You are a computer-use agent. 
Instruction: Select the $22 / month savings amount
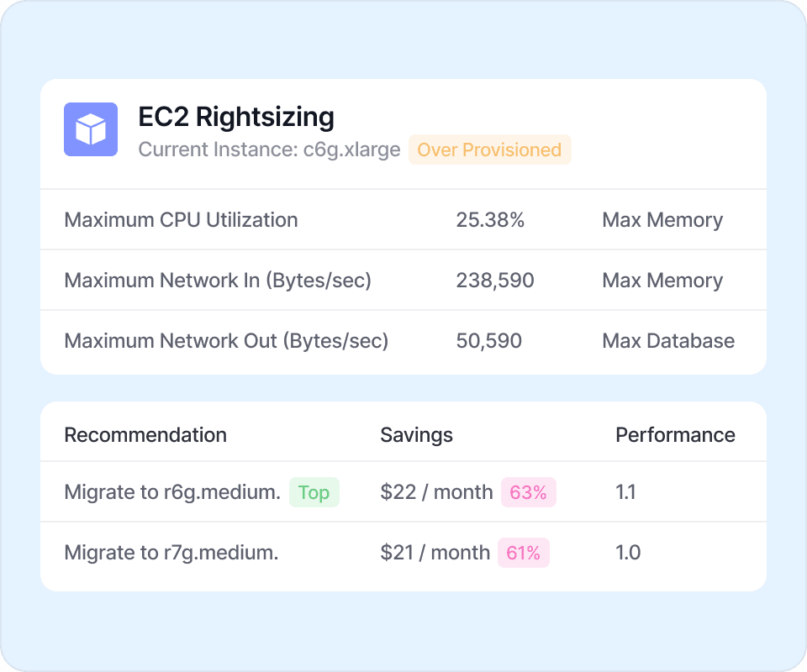[436, 492]
